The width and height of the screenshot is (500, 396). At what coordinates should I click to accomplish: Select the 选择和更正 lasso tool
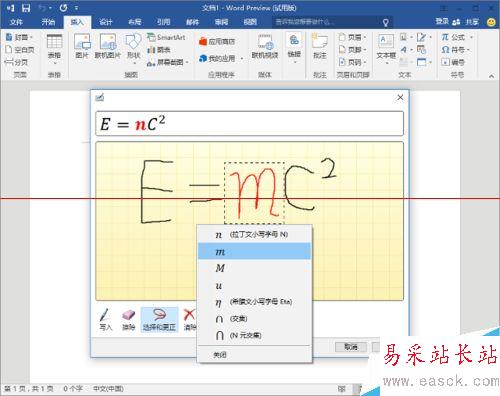[159, 320]
